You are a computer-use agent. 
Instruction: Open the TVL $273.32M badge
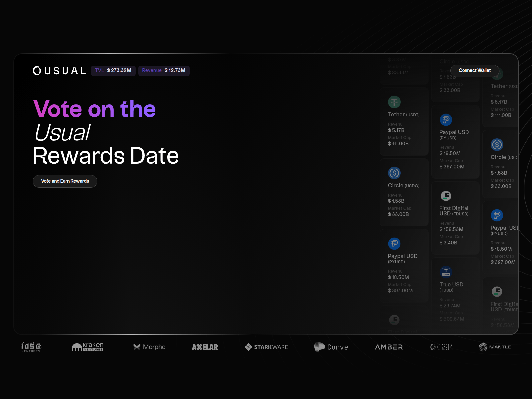(113, 70)
